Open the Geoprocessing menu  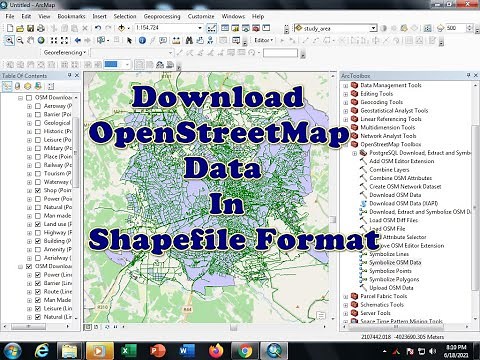pos(162,16)
